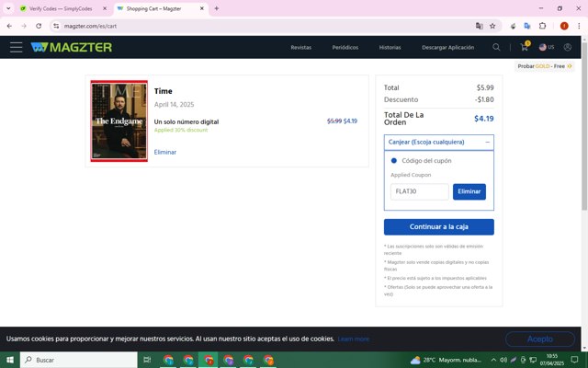Click the site information icon in address bar
This screenshot has height=368, width=588.
(x=56, y=26)
